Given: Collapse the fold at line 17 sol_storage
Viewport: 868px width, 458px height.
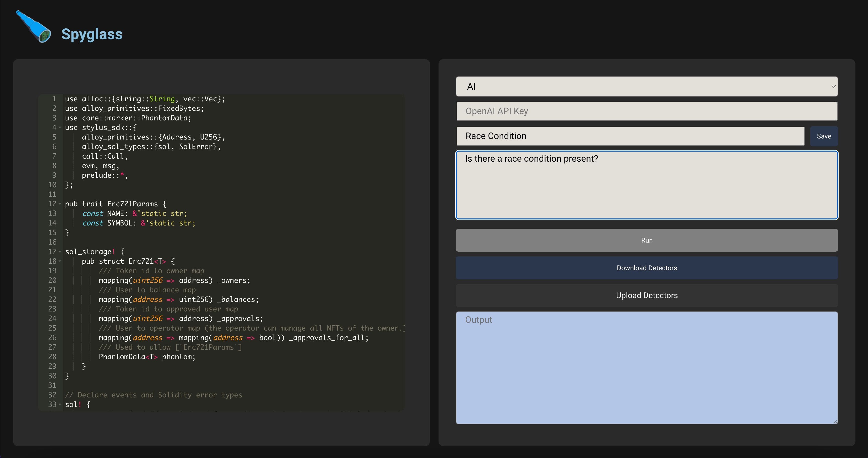Looking at the screenshot, I should coord(60,252).
